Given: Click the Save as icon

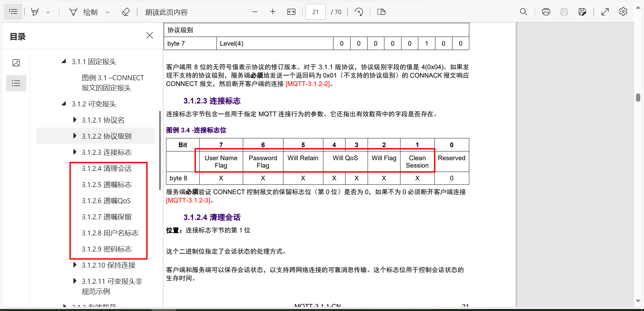Looking at the screenshot, I should [582, 12].
